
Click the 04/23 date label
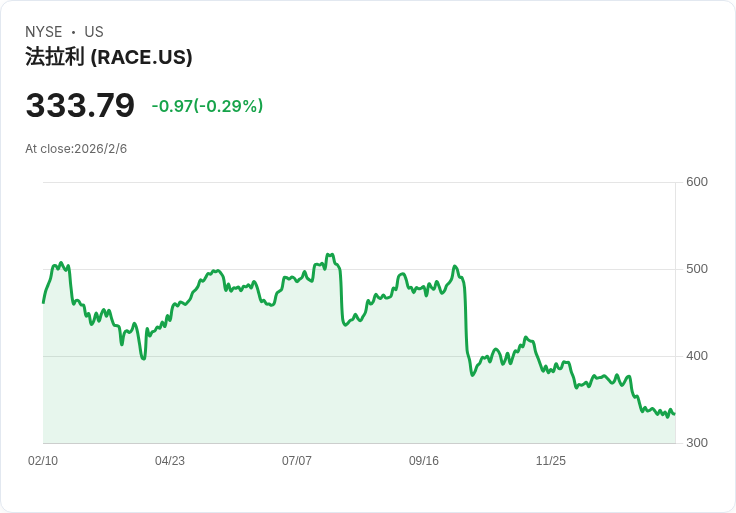pos(170,461)
